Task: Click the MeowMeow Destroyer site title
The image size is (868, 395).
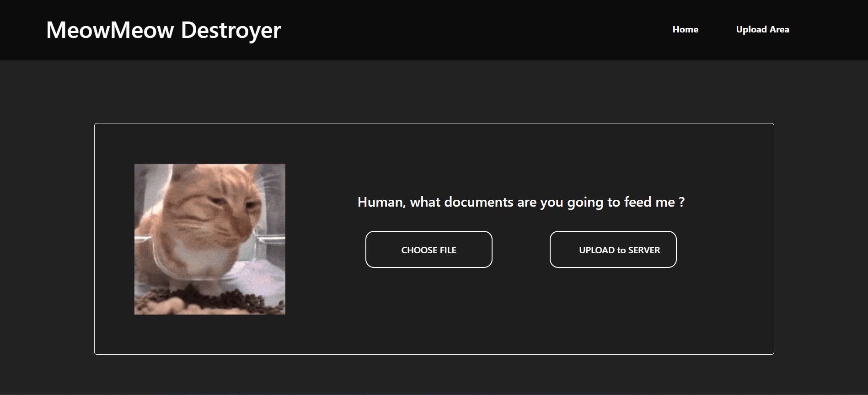Action: (x=163, y=30)
